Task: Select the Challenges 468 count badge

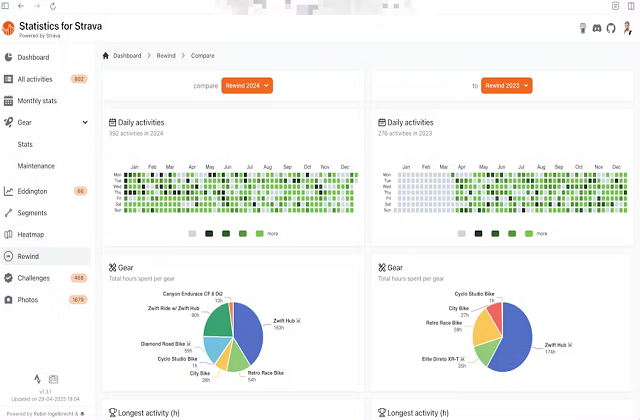Action: coord(79,278)
